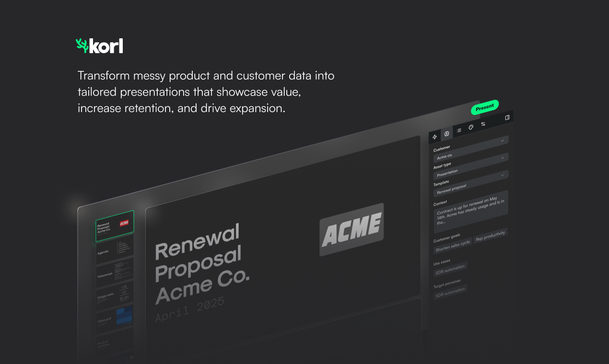This screenshot has width=609, height=364.
Task: Select the Agenda slide thumbnail
Action: point(115,249)
